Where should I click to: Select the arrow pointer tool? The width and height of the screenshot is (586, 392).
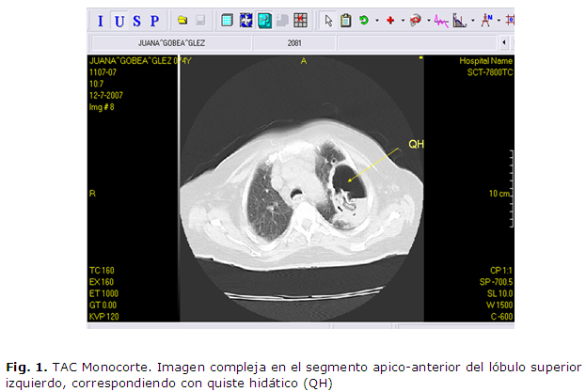(328, 21)
